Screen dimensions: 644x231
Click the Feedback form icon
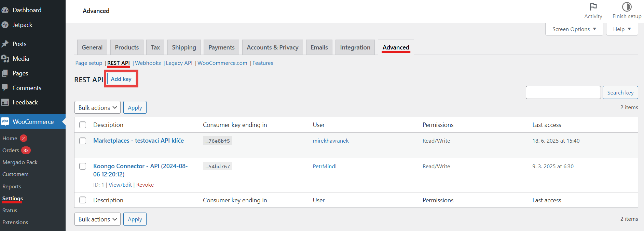(5, 102)
